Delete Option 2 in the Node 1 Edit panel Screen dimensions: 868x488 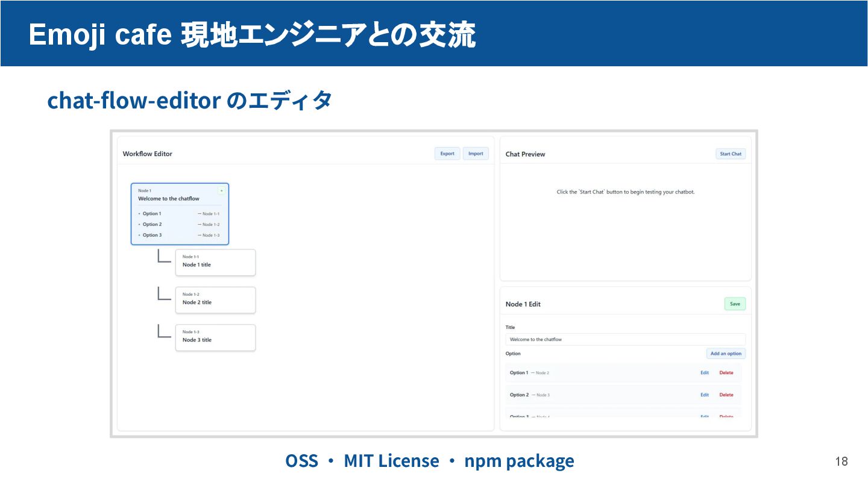coord(726,395)
